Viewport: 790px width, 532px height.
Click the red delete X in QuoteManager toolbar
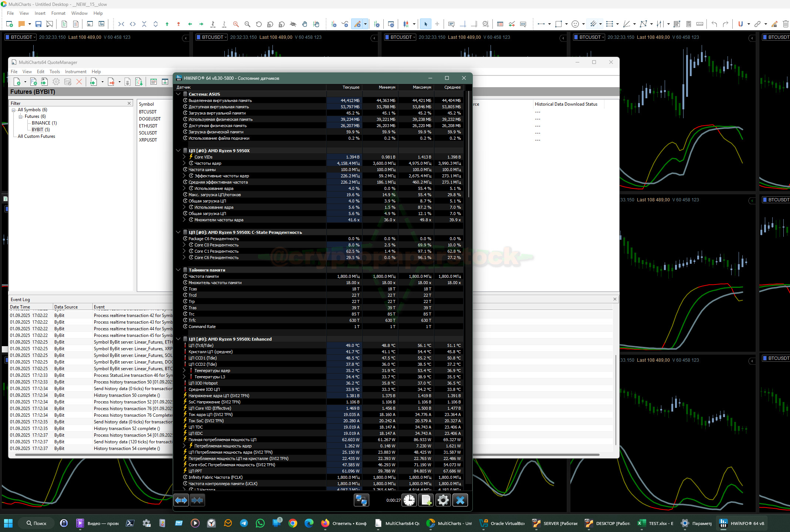79,82
